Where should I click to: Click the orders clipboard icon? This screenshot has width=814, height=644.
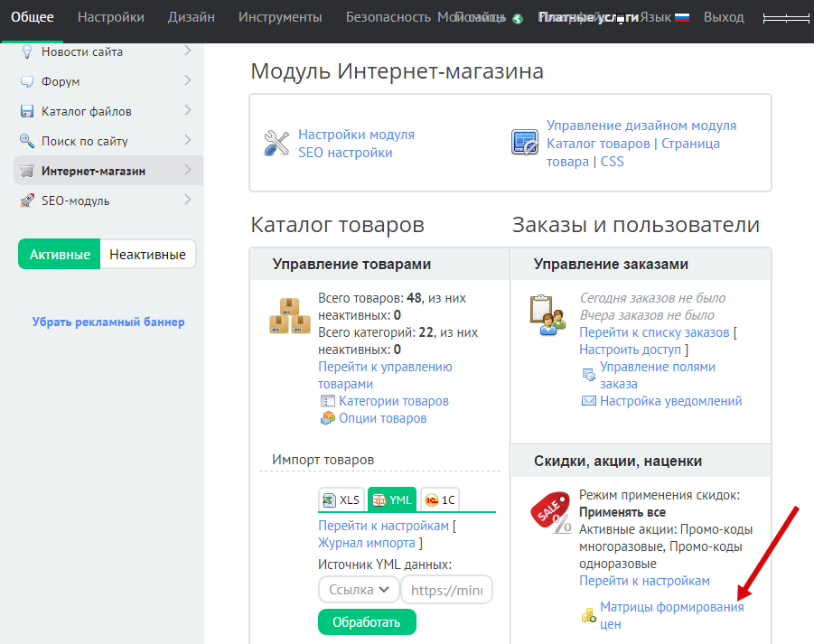547,315
